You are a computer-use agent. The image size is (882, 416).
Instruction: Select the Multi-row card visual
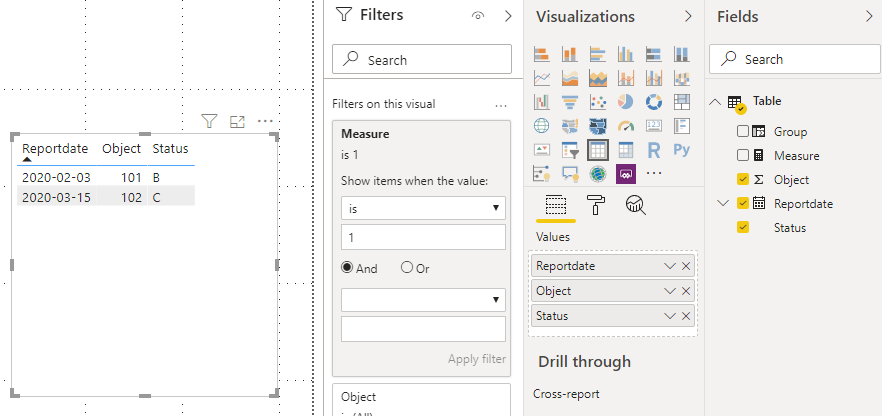pos(682,126)
